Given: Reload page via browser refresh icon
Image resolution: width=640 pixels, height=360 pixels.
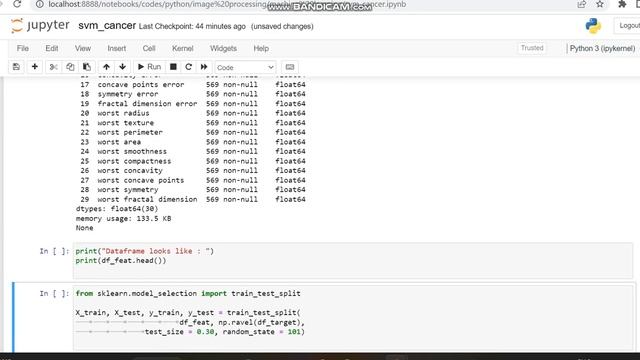Looking at the screenshot, I should coord(17,4).
